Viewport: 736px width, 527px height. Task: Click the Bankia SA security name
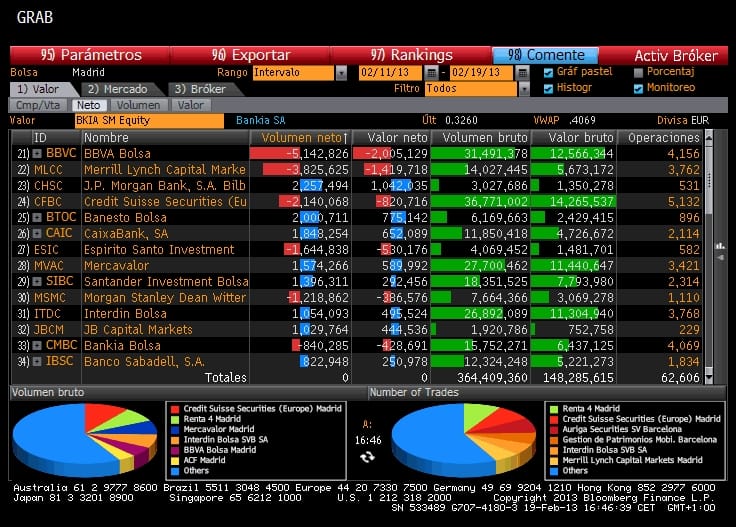(261, 121)
